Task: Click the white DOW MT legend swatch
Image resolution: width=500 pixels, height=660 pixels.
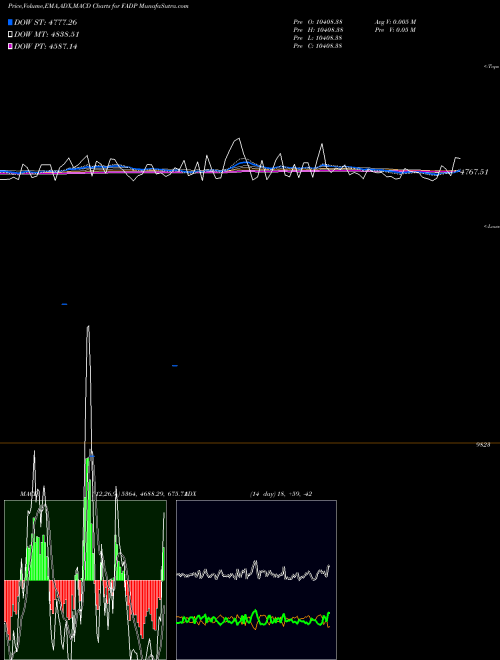Action: coord(10,34)
